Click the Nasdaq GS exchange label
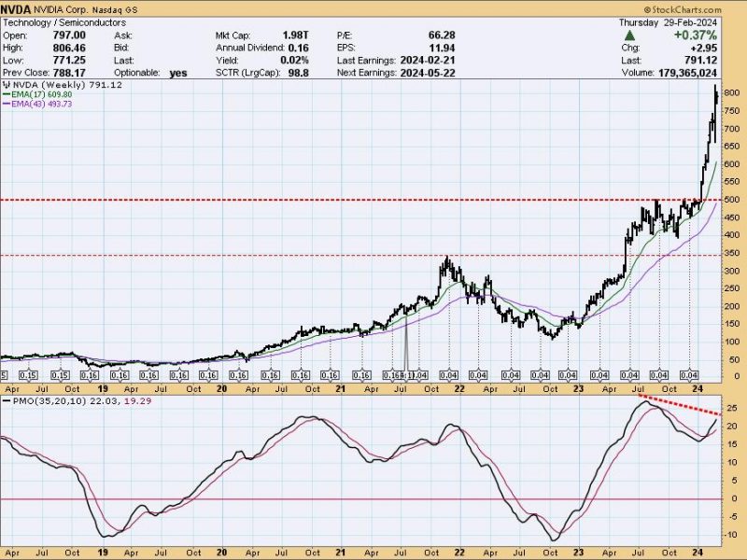Viewport: 747px width, 560px height. 113,10
